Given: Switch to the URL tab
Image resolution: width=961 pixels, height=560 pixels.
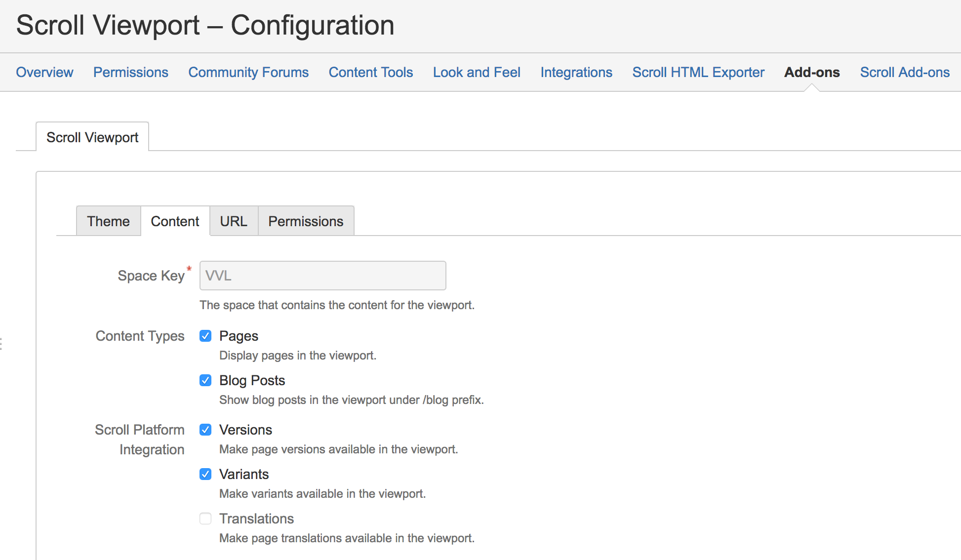Looking at the screenshot, I should pos(234,221).
